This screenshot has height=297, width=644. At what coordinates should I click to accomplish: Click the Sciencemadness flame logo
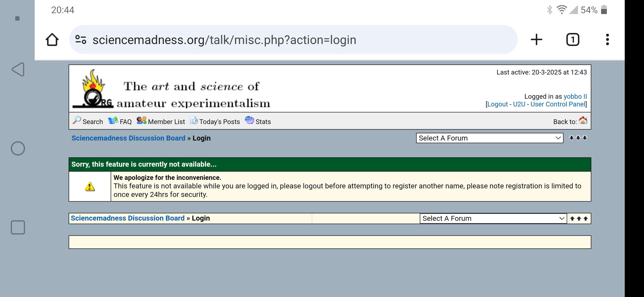(x=93, y=89)
